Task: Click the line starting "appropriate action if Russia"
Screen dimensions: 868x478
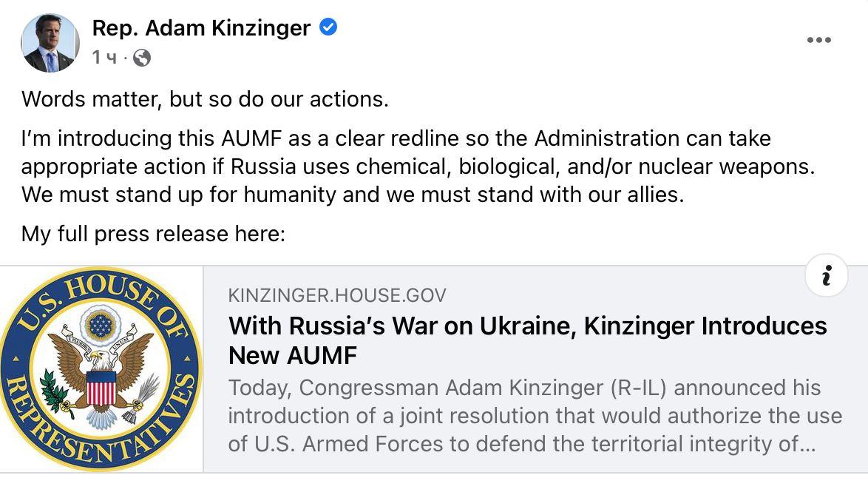Action: point(418,166)
